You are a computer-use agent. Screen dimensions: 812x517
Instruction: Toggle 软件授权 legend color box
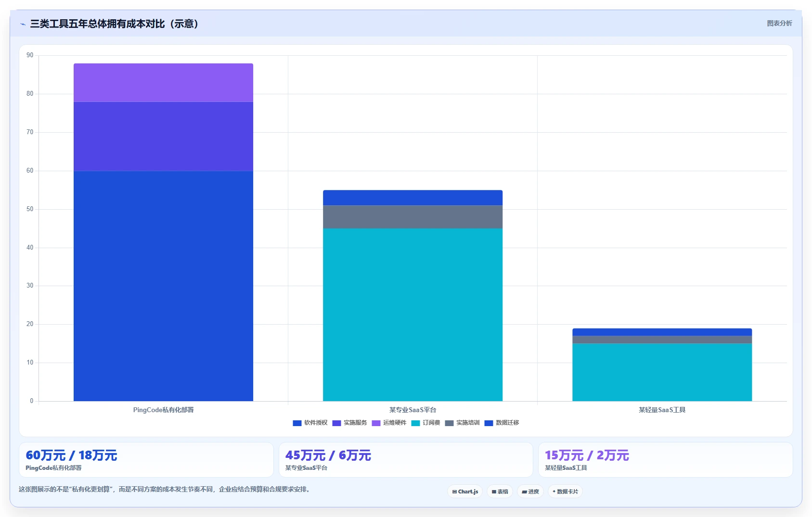pos(297,423)
